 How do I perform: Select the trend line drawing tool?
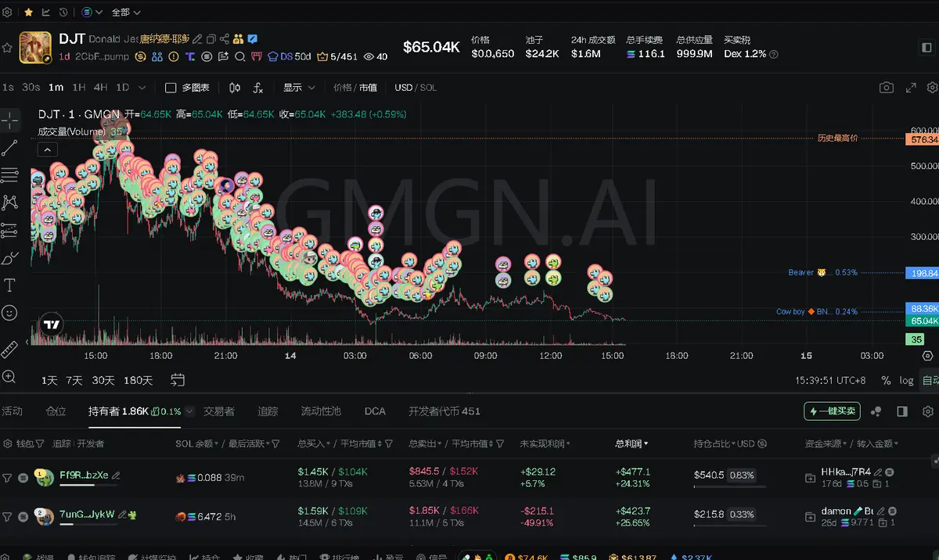(9, 148)
